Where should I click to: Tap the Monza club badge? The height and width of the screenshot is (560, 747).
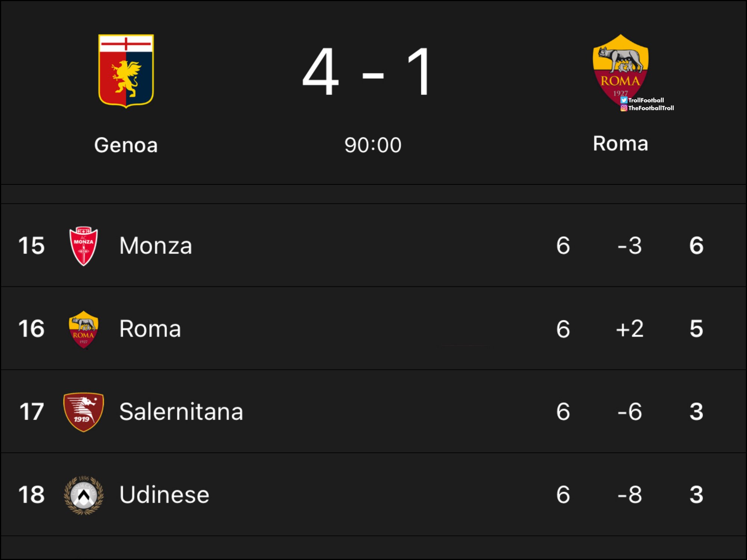84,246
